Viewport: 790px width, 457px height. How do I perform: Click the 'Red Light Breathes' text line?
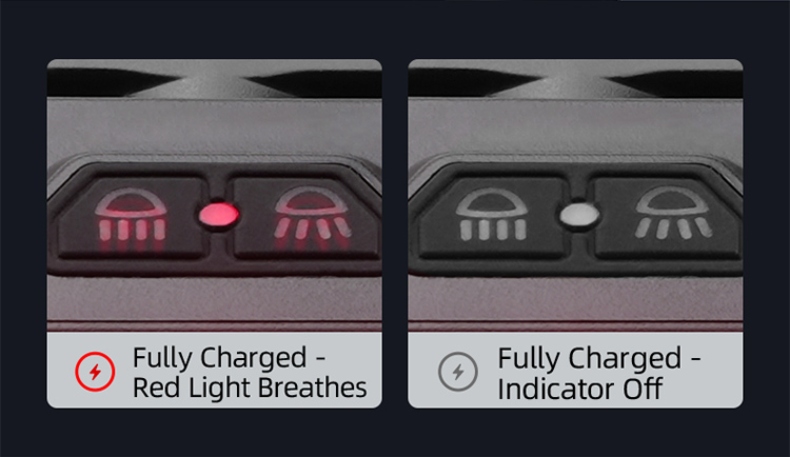pos(249,388)
